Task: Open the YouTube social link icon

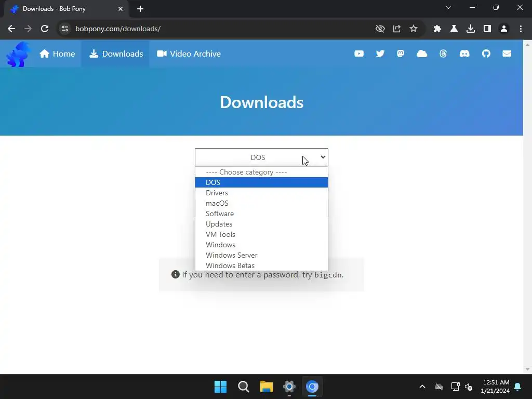Action: point(358,54)
